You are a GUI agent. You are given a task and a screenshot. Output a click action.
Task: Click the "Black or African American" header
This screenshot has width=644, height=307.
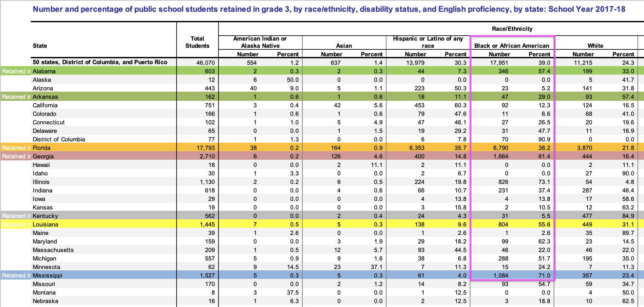pyautogui.click(x=512, y=46)
